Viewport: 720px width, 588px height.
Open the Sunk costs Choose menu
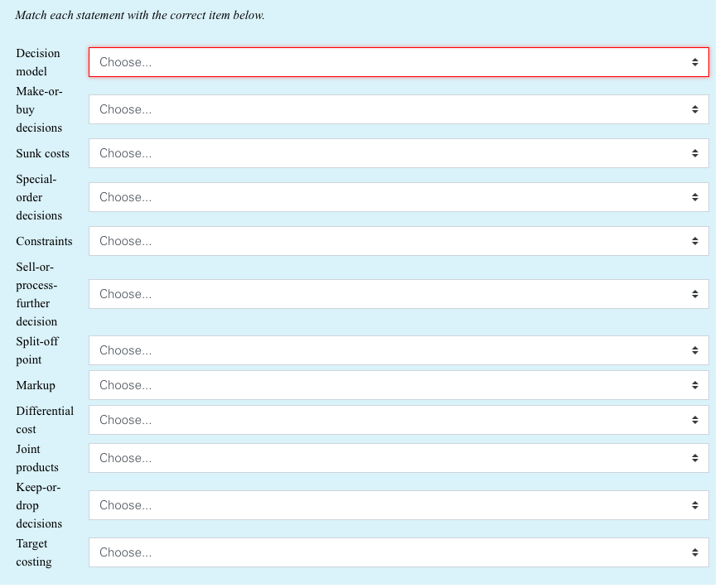pos(399,152)
